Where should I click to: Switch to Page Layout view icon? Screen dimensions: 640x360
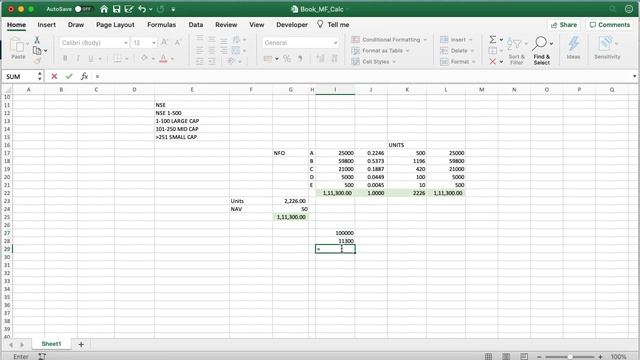pyautogui.click(x=506, y=357)
